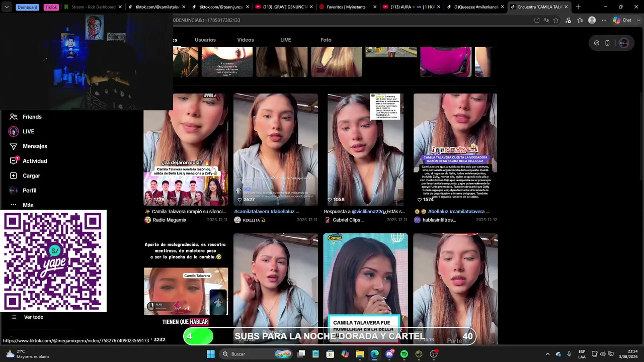This screenshot has height=362, width=644.
Task: Open a new browser tab
Action: pos(578,7)
